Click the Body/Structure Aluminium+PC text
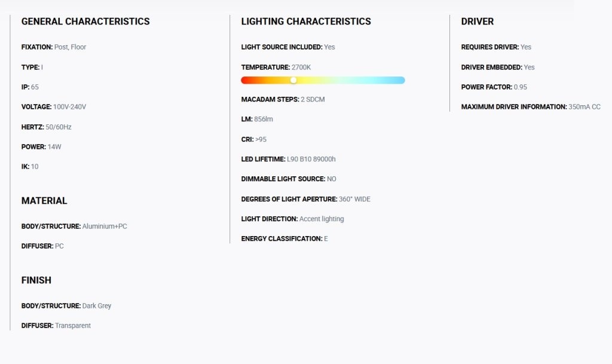 point(74,226)
